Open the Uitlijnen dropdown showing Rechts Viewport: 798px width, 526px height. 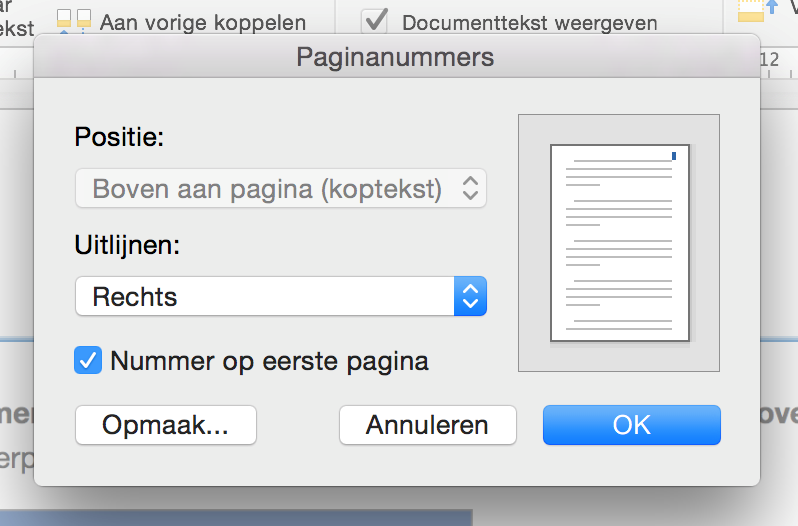281,296
